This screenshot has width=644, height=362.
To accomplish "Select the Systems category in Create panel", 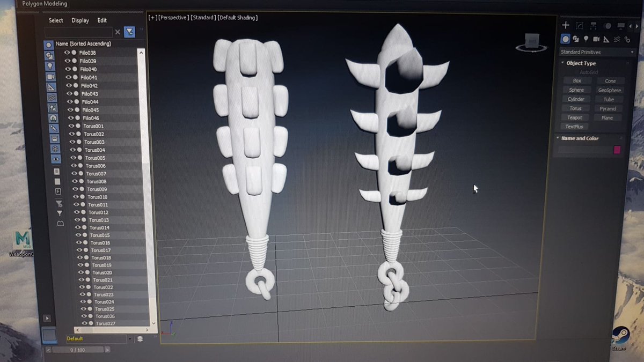I will click(626, 39).
